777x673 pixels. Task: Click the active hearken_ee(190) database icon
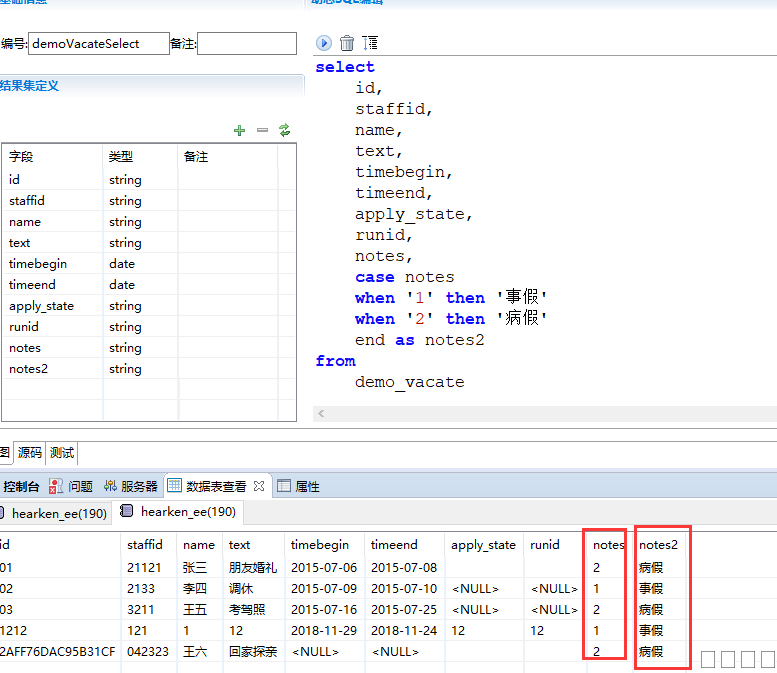click(126, 510)
